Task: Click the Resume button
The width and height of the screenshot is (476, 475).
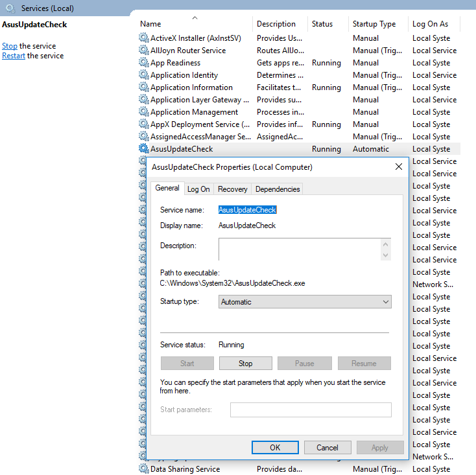Action: pos(364,364)
